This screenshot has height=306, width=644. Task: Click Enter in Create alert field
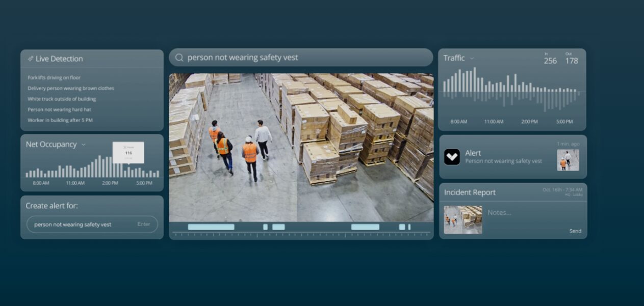tap(144, 224)
